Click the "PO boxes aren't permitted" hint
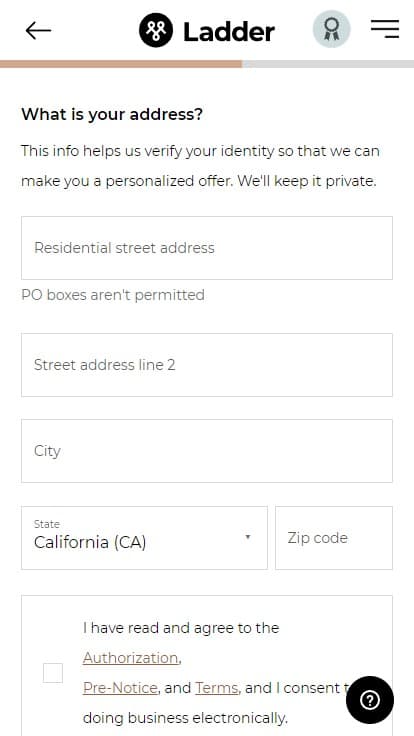414x736 pixels. tap(113, 295)
